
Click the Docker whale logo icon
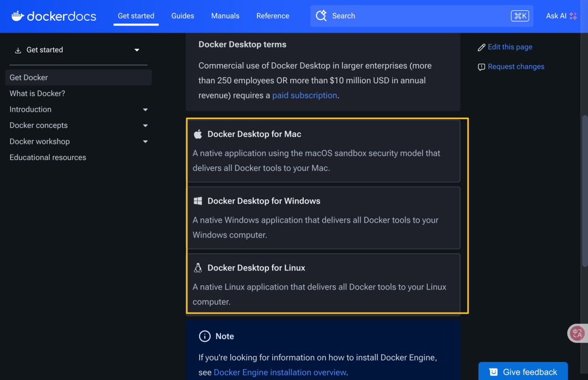(x=17, y=16)
